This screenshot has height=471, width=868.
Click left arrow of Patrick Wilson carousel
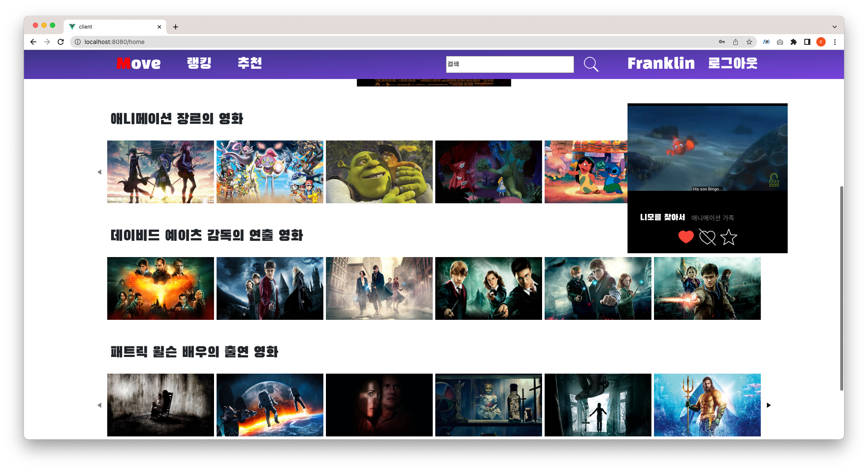click(99, 405)
